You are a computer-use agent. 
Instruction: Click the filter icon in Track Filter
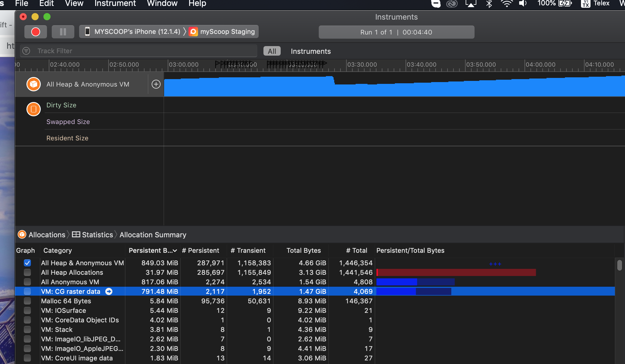coord(26,51)
